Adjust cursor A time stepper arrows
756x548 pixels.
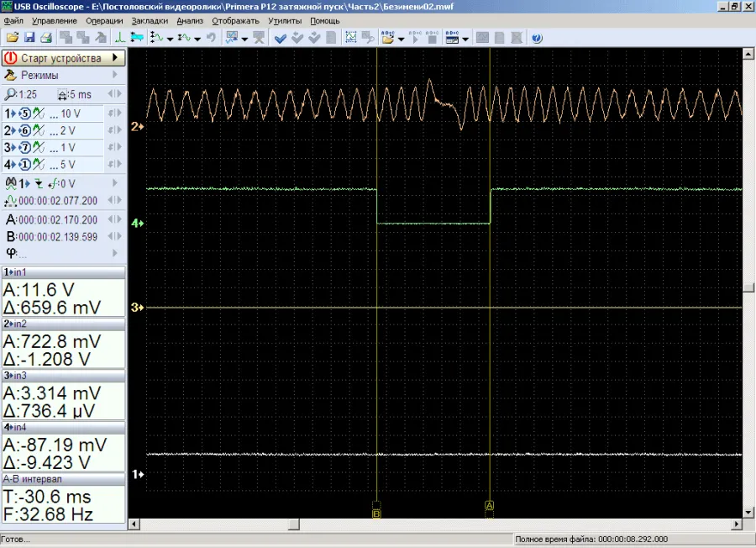click(115, 219)
